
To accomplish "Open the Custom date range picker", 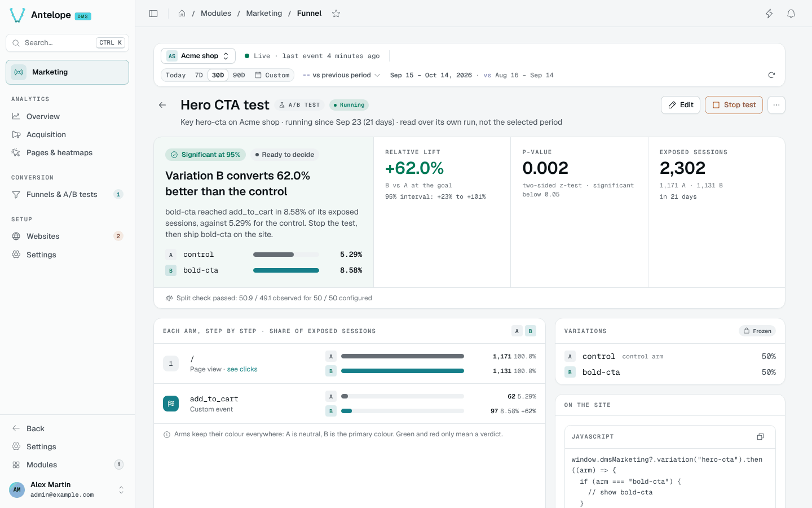I will [272, 75].
